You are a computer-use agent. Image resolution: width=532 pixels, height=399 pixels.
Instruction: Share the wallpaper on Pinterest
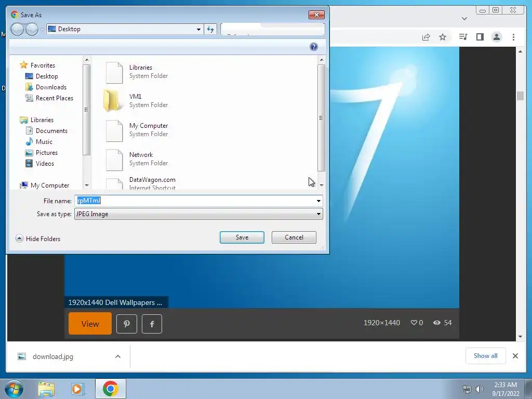click(x=127, y=324)
